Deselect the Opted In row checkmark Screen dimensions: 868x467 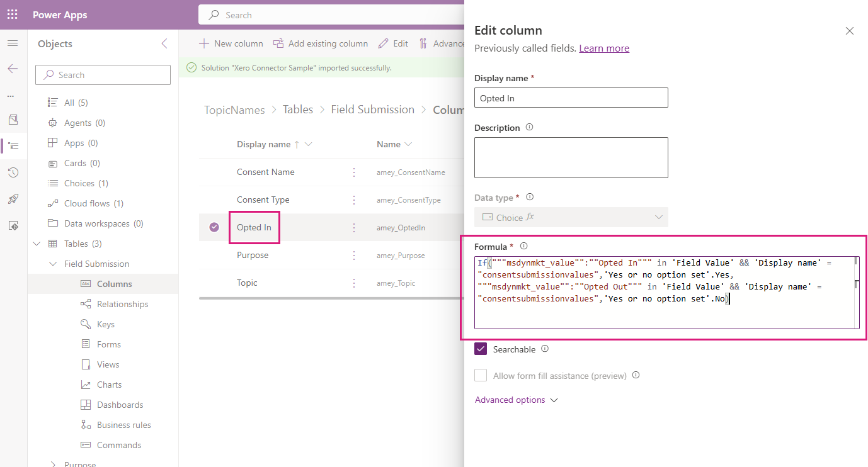coord(214,227)
